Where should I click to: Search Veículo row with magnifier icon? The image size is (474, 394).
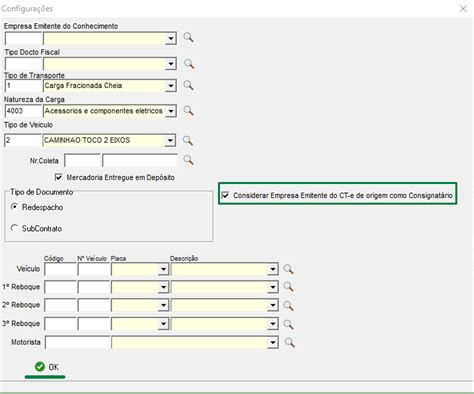288,269
